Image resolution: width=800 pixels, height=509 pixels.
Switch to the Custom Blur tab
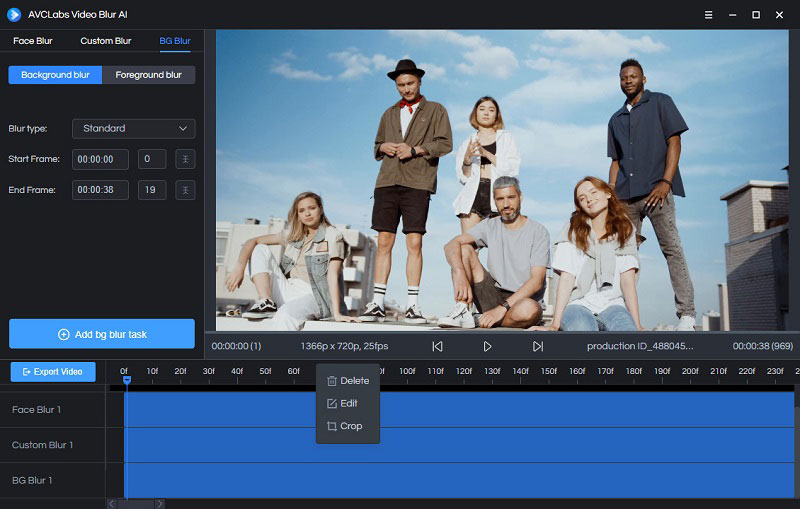106,41
